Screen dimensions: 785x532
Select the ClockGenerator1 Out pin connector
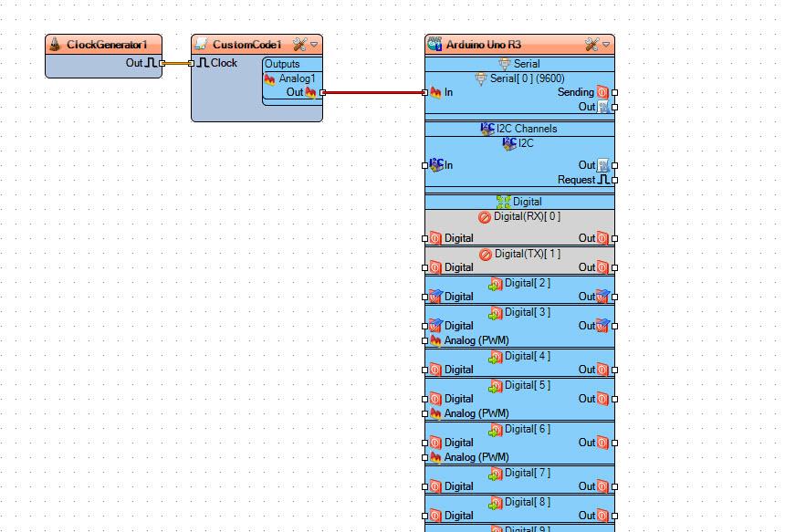pos(162,64)
